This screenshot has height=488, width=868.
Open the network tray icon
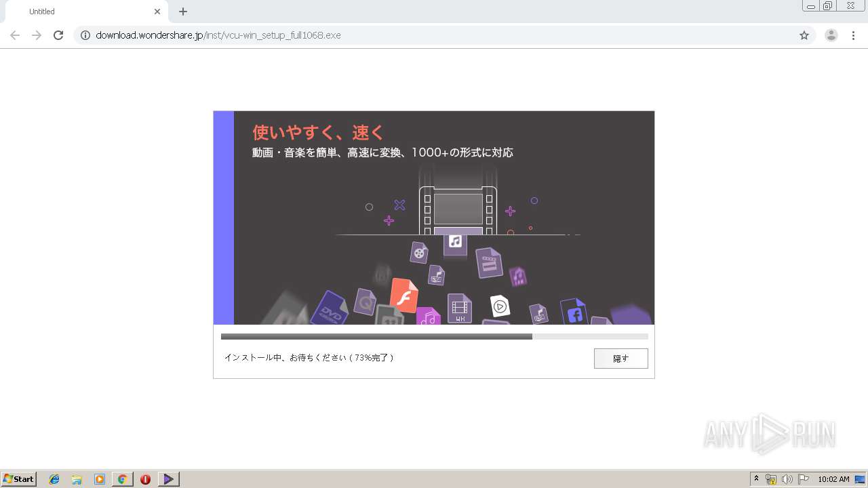[x=771, y=479]
